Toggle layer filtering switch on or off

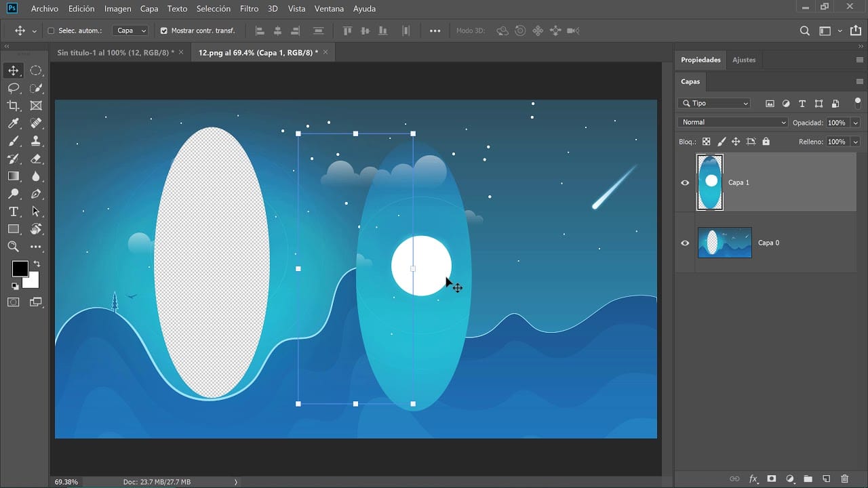click(857, 103)
